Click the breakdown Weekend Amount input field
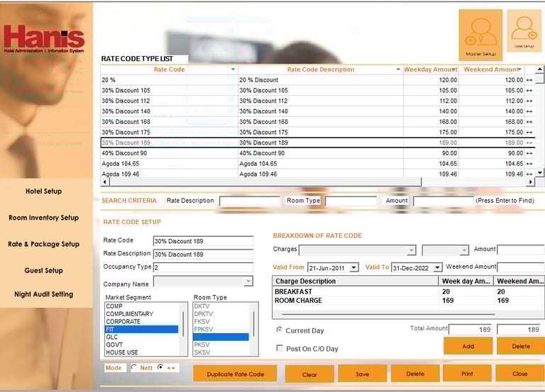 click(521, 267)
